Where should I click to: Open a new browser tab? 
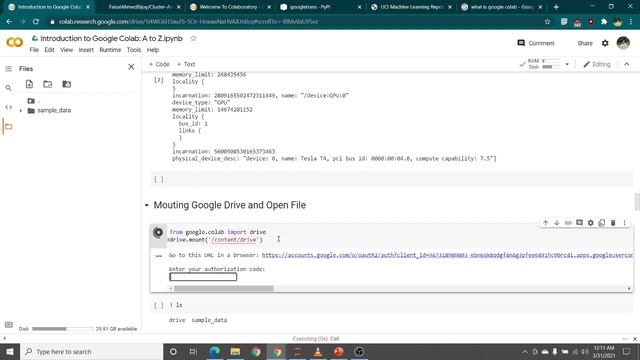pos(556,7)
